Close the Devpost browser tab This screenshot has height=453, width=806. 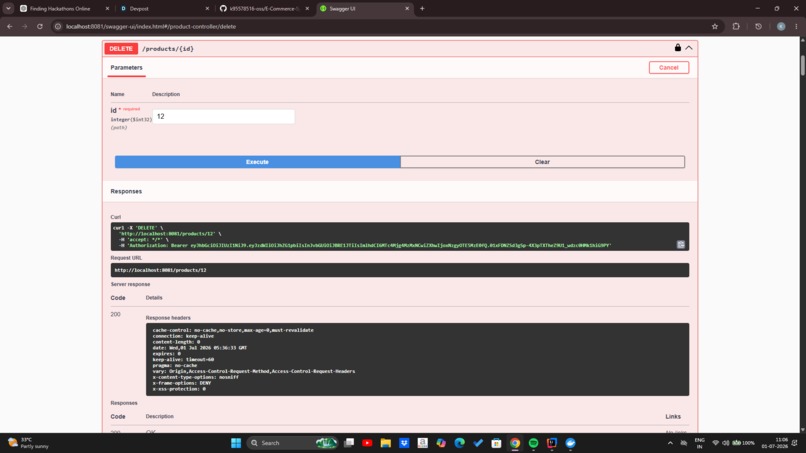(207, 9)
